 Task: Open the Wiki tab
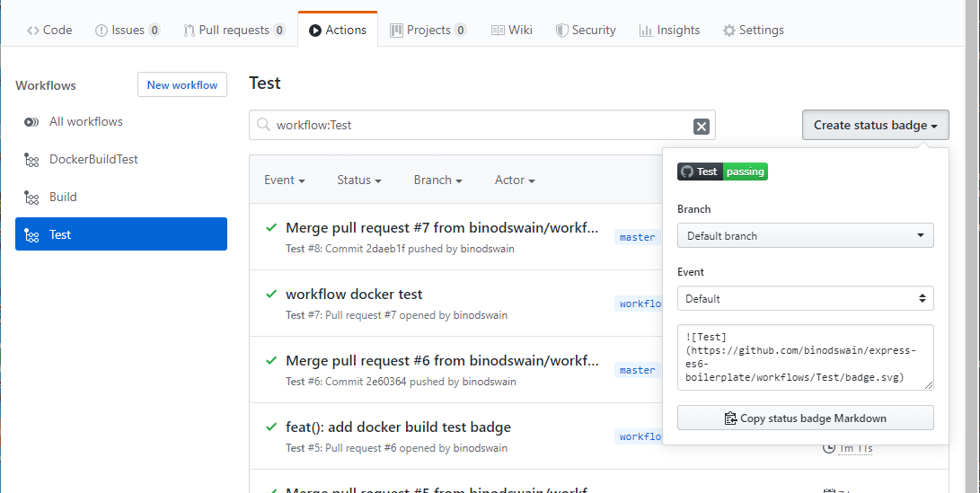click(512, 30)
